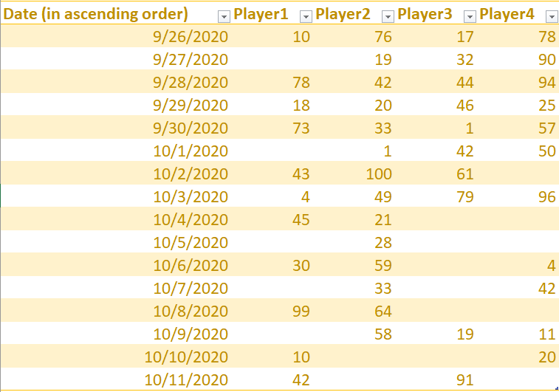Image resolution: width=559 pixels, height=392 pixels.
Task: Expand the Player2 filter dropdown
Action: click(x=388, y=16)
